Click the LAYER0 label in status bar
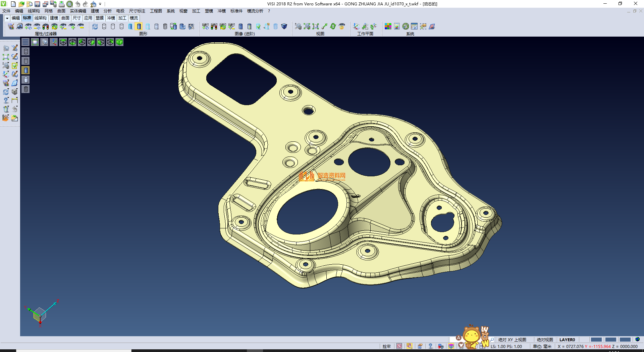Viewport: 644px width, 352px height. click(567, 340)
